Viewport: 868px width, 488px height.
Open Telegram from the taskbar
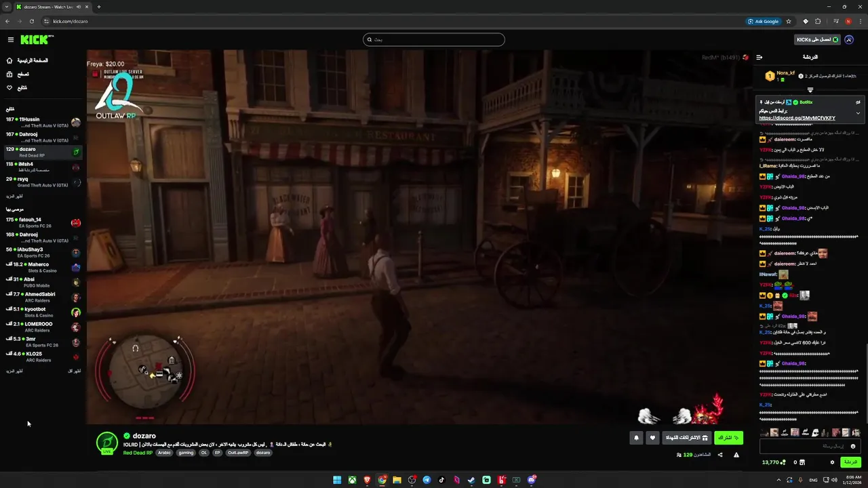tap(427, 480)
